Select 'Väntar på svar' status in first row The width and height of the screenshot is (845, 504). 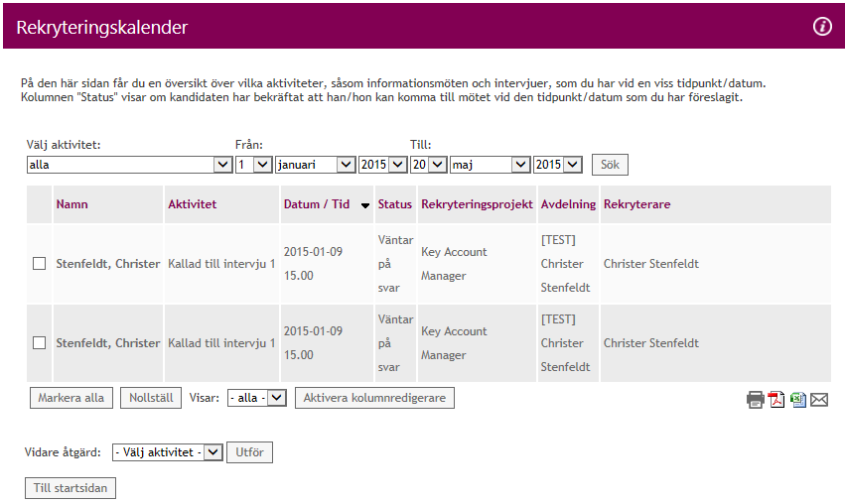395,264
